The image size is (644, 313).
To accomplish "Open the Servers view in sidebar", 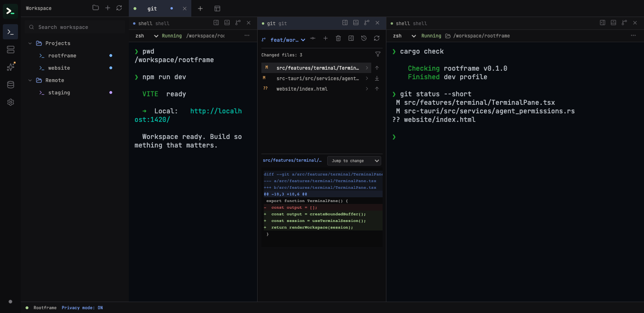I will coord(10,49).
